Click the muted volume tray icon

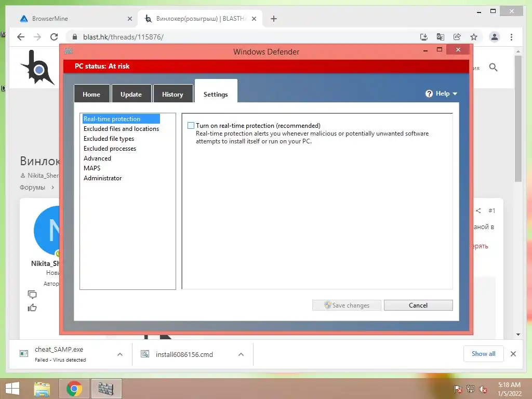tap(483, 389)
